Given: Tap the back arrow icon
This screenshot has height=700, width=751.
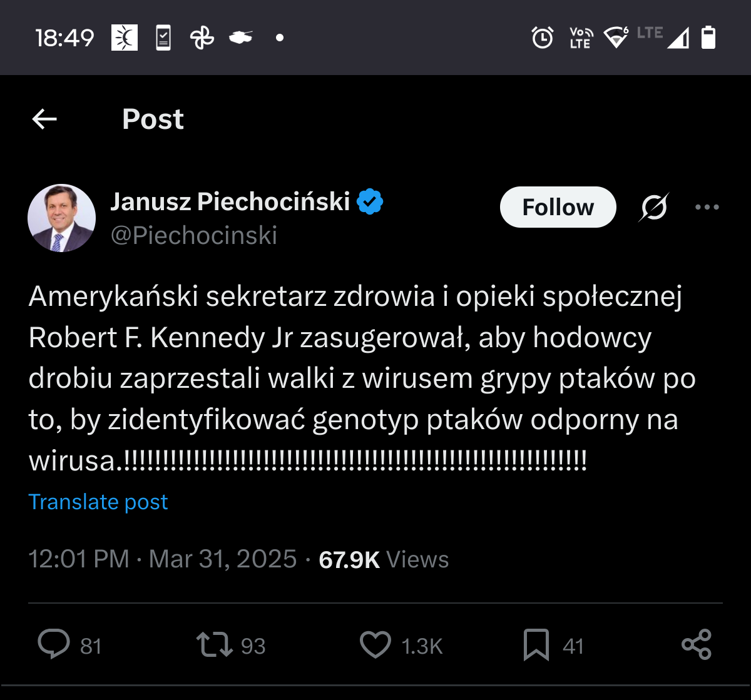Looking at the screenshot, I should click(44, 119).
